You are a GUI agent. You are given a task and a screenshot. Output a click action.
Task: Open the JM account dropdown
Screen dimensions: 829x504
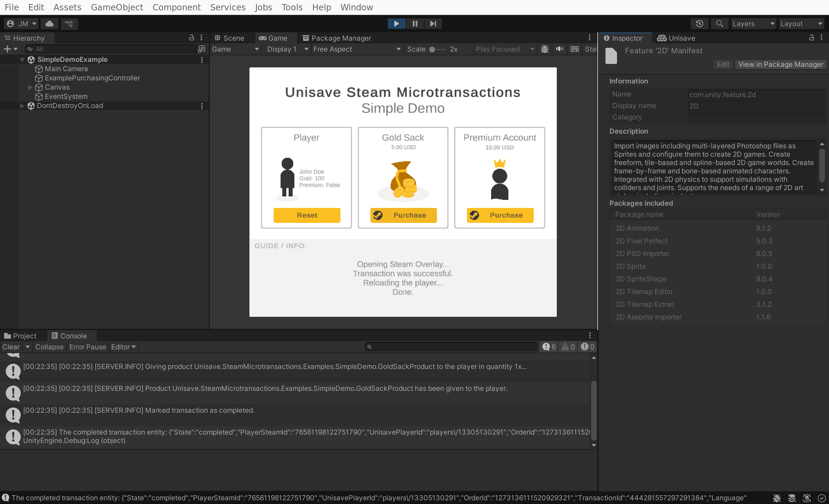pos(21,24)
